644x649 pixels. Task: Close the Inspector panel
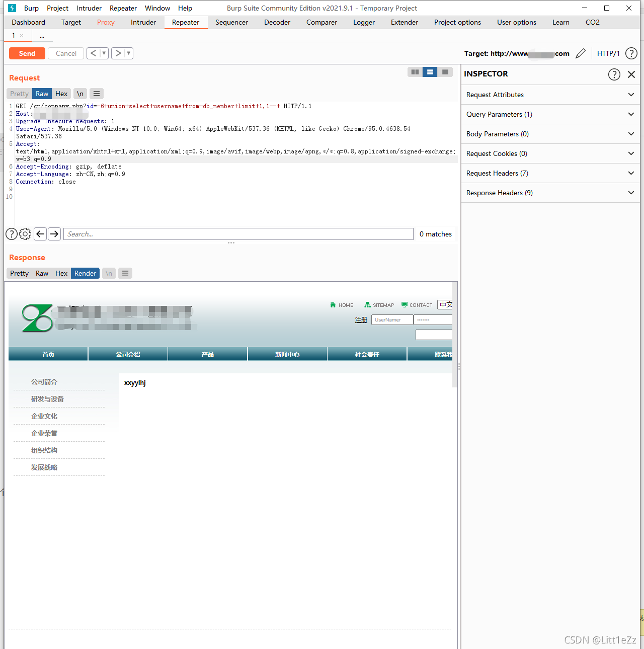631,74
